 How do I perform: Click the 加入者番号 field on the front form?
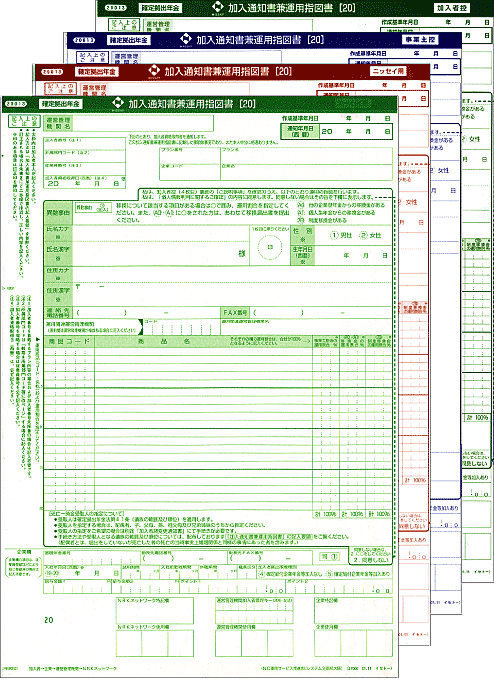(x=84, y=144)
